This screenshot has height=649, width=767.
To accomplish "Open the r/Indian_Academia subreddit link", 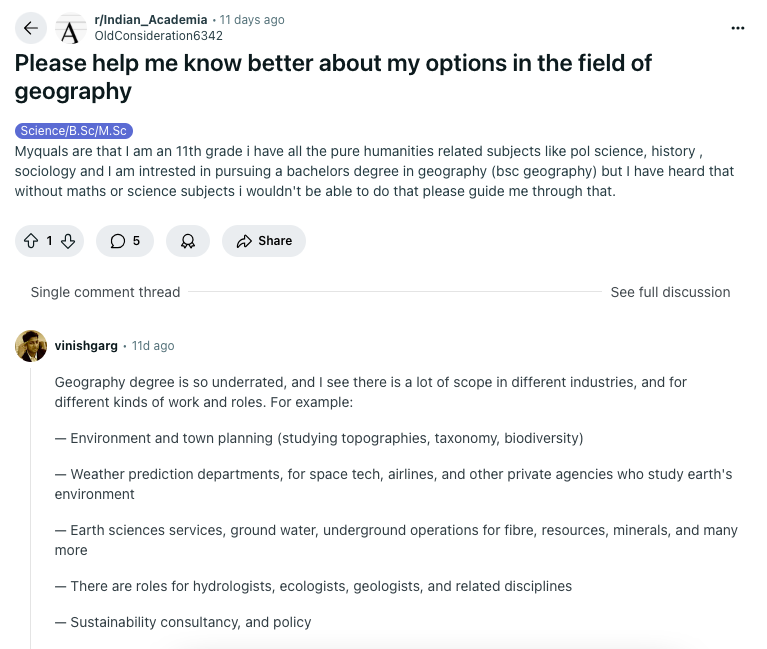I will (151, 20).
